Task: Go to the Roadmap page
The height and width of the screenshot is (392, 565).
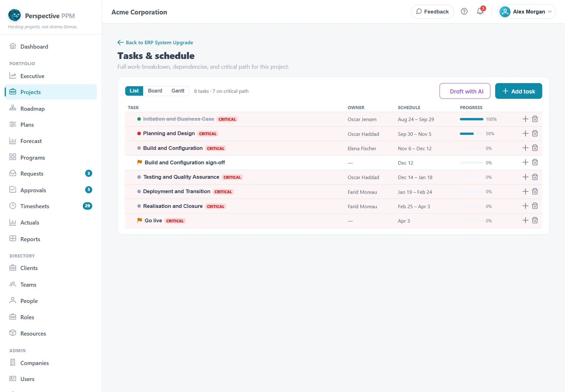Action: [x=51, y=109]
